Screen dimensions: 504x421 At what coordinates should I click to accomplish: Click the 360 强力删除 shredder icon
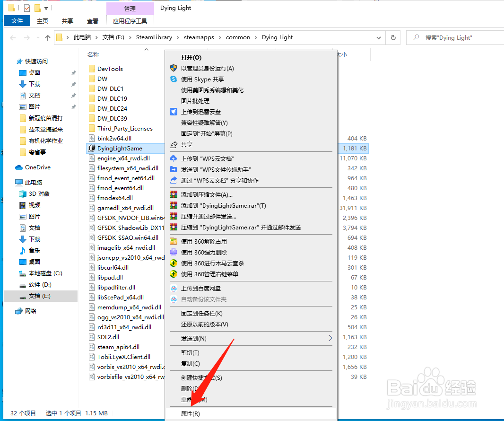click(x=174, y=252)
